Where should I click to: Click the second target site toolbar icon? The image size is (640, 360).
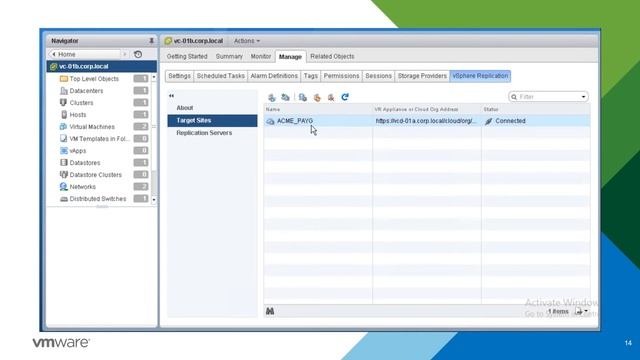point(286,97)
